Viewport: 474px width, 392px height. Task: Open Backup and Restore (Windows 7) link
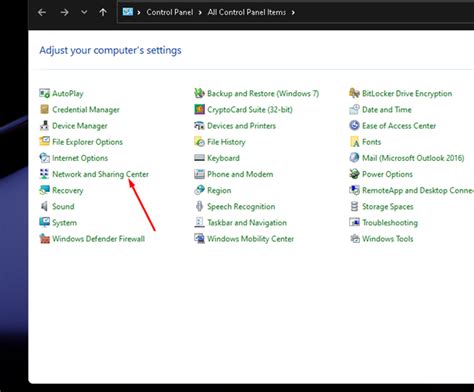(263, 93)
